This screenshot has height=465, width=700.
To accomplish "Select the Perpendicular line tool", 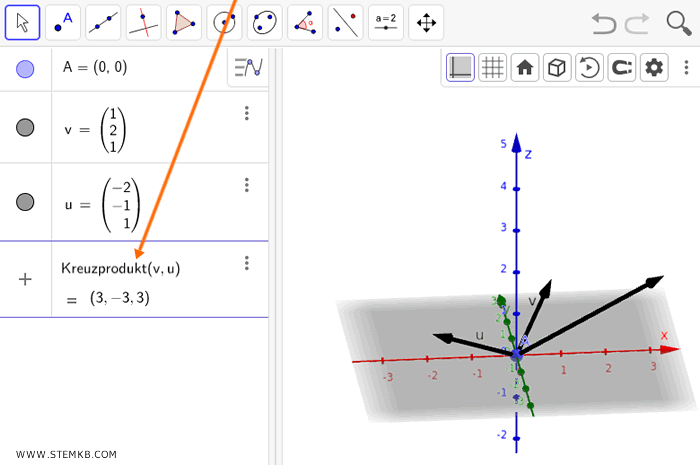I will tap(144, 22).
